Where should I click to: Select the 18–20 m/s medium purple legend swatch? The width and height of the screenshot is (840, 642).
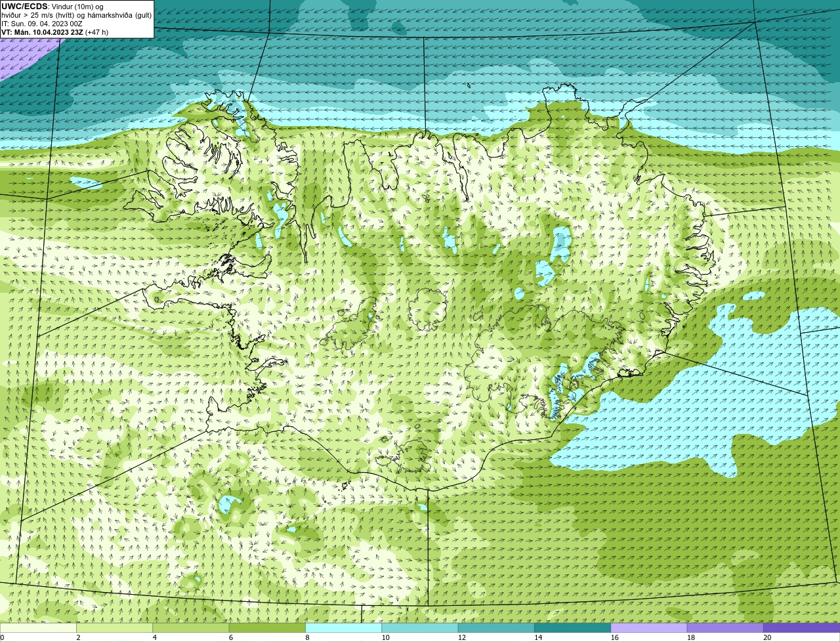(725, 628)
